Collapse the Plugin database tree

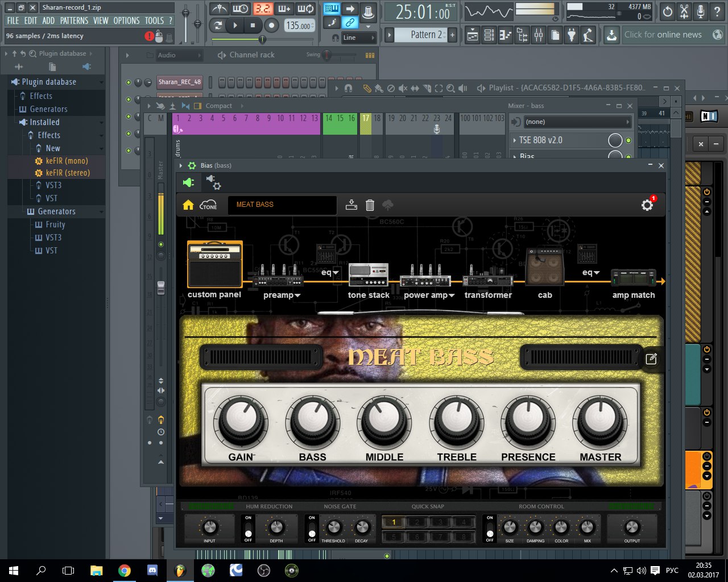pyautogui.click(x=101, y=82)
